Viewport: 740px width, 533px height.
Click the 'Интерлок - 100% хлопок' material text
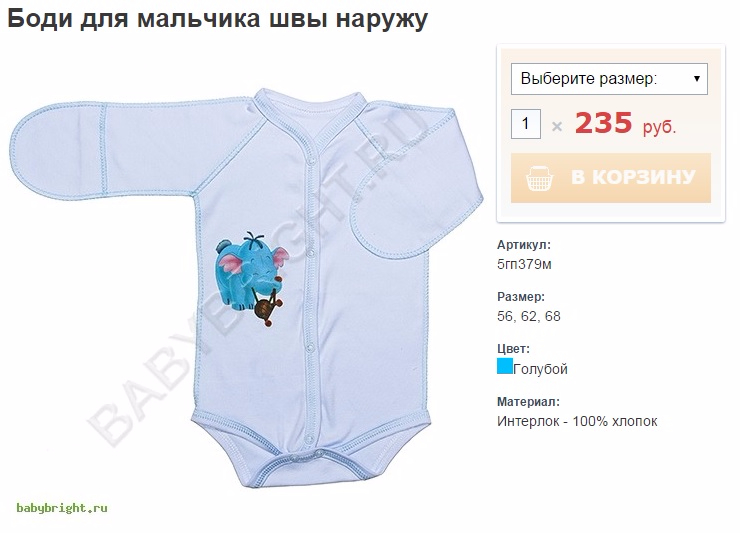[x=577, y=421]
